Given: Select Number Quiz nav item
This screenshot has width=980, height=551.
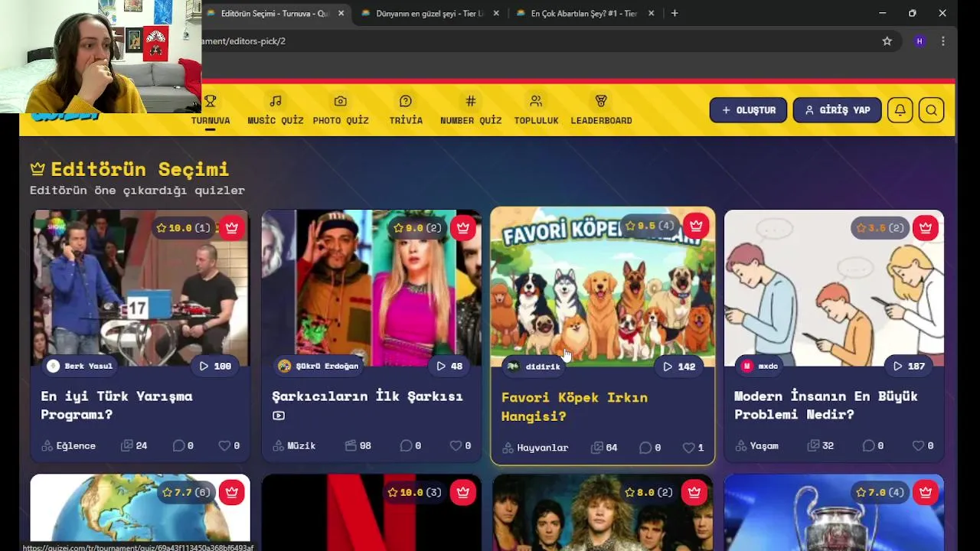Looking at the screenshot, I should (471, 111).
